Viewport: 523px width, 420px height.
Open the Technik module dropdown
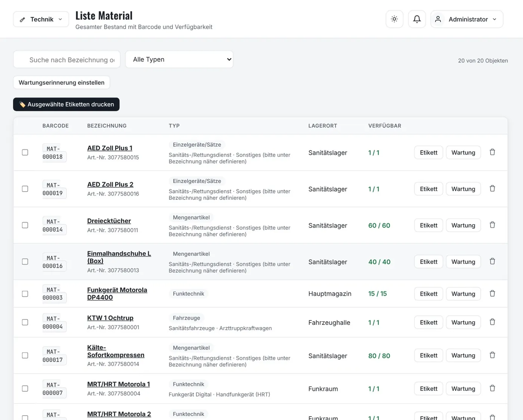(41, 19)
